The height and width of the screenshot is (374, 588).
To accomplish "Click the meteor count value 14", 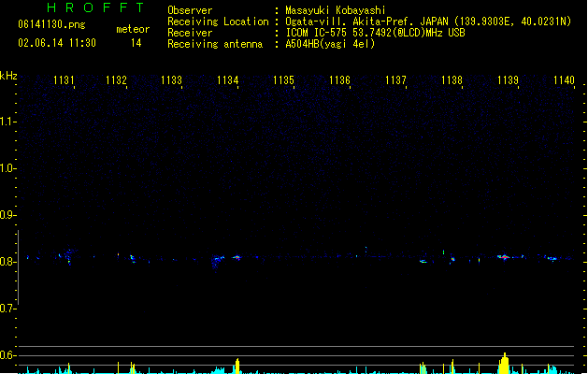I will pyautogui.click(x=136, y=43).
